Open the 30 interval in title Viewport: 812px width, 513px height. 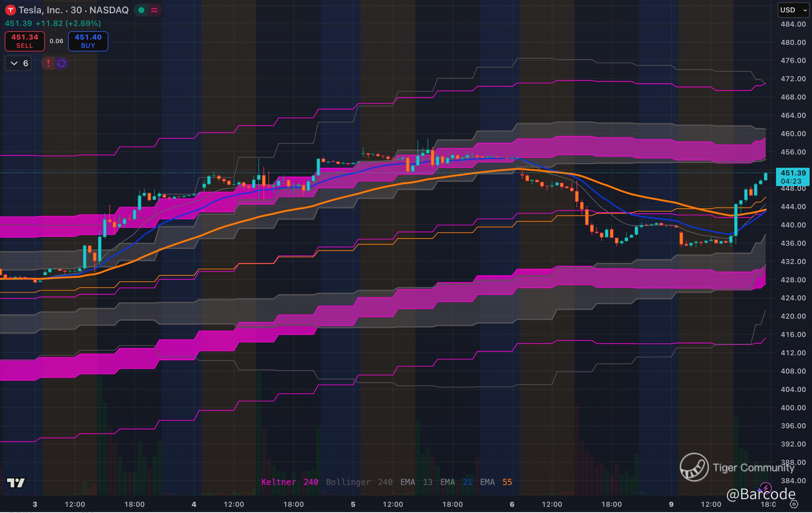click(76, 10)
